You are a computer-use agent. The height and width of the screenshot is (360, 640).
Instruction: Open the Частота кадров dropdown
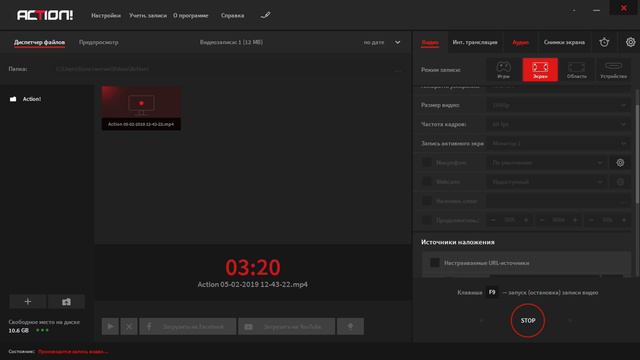[x=558, y=124]
